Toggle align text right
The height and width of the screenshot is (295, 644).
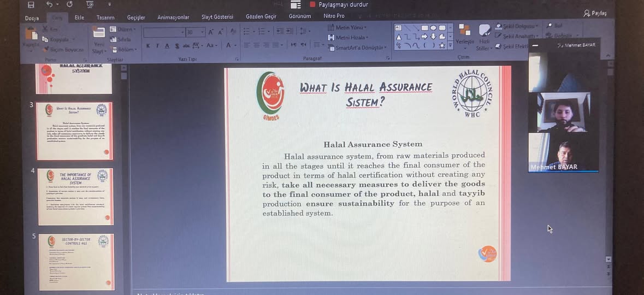265,45
